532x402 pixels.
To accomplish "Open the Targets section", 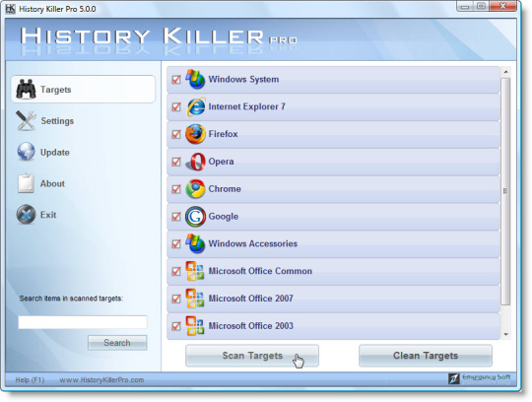I will (x=83, y=90).
